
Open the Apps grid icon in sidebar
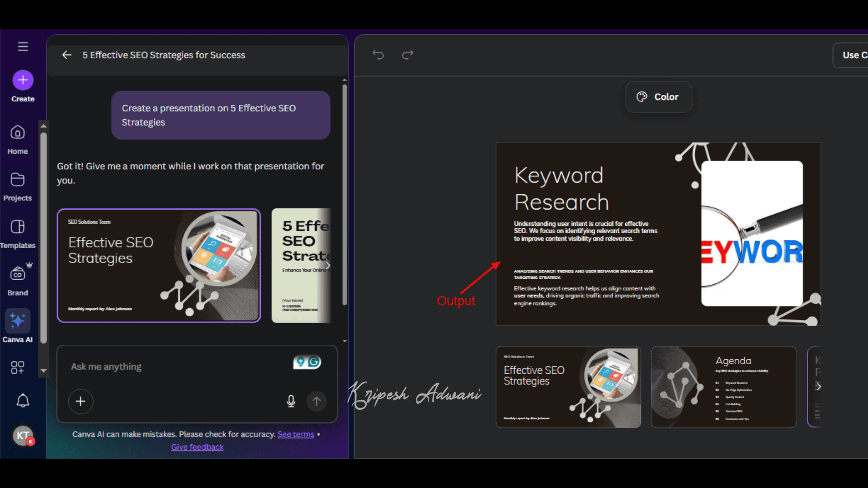coord(18,367)
